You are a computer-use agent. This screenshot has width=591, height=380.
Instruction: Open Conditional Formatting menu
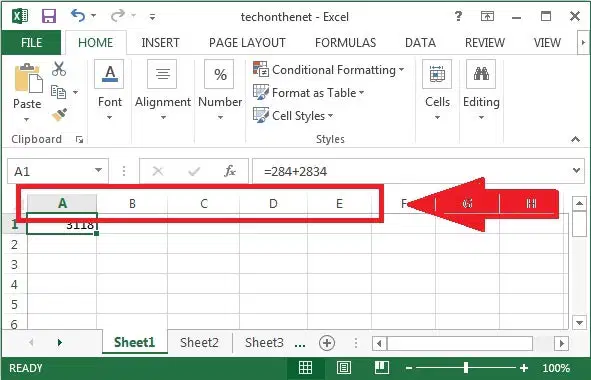point(329,70)
